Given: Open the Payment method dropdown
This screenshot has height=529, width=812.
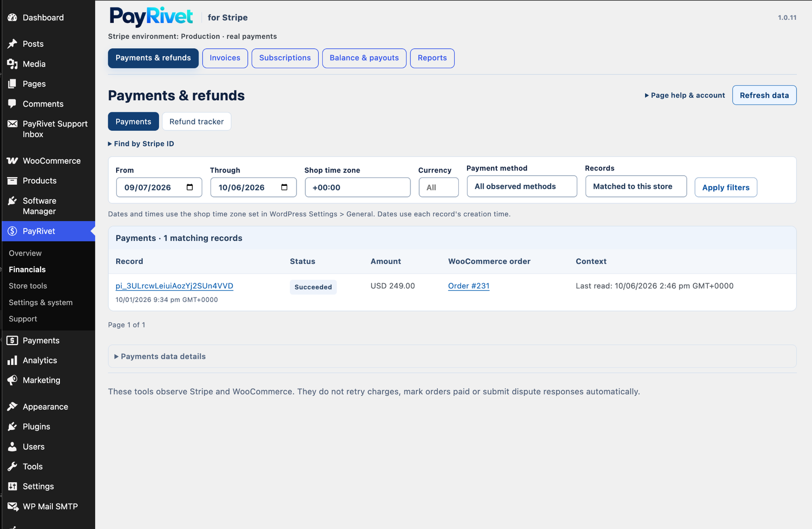Looking at the screenshot, I should [522, 186].
